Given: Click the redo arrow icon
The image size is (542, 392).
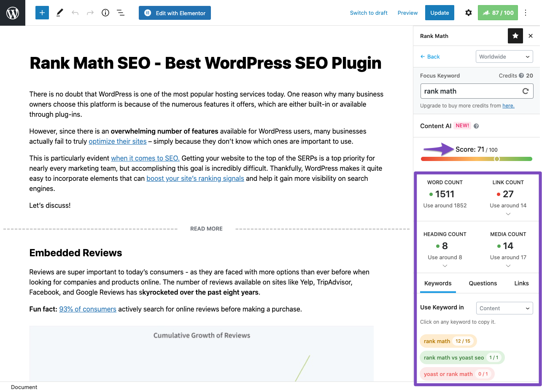Looking at the screenshot, I should pyautogui.click(x=90, y=13).
